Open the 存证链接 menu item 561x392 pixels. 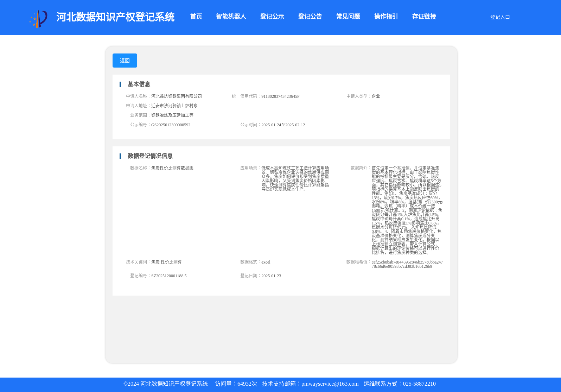[x=424, y=17]
